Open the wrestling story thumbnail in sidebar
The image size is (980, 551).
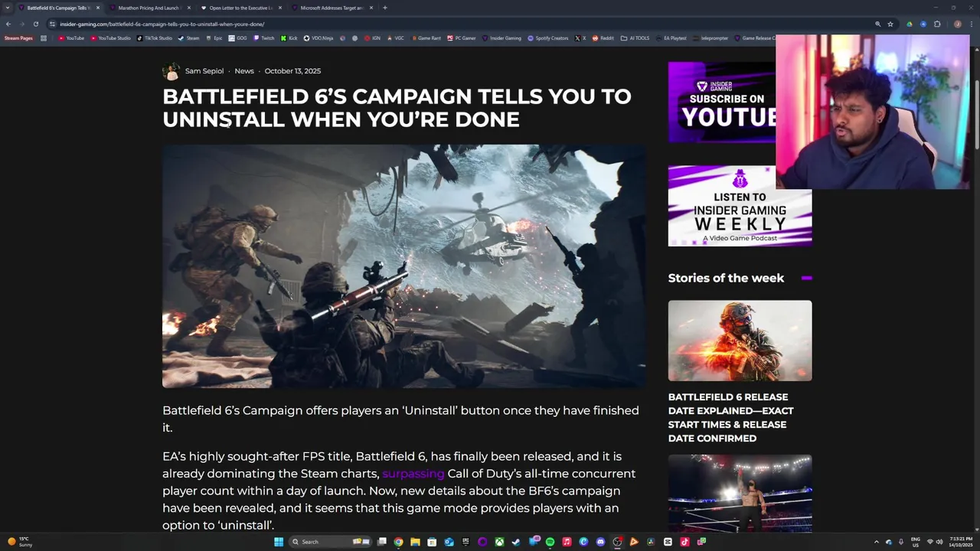[740, 494]
